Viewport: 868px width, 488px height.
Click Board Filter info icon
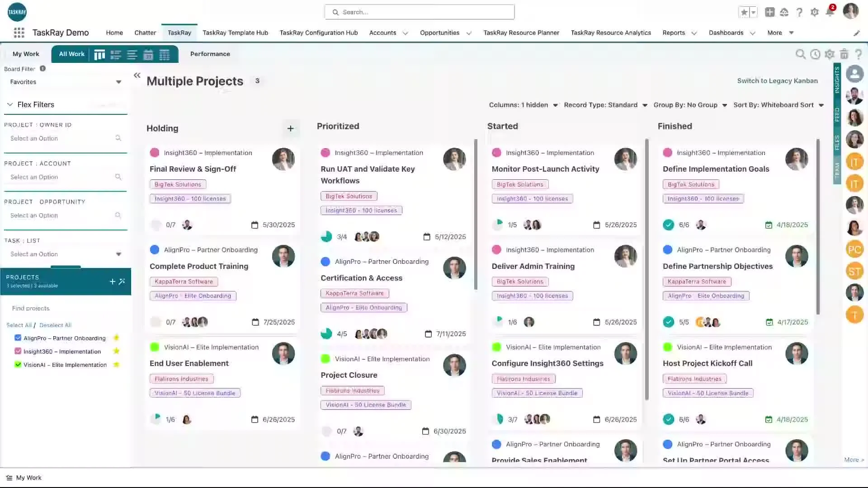[42, 69]
